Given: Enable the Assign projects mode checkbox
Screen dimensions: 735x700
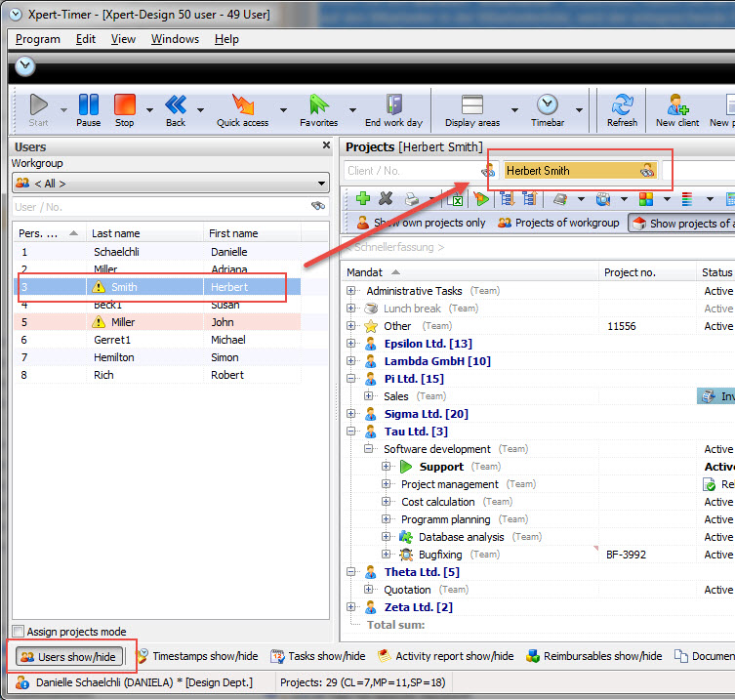Looking at the screenshot, I should pos(19,632).
